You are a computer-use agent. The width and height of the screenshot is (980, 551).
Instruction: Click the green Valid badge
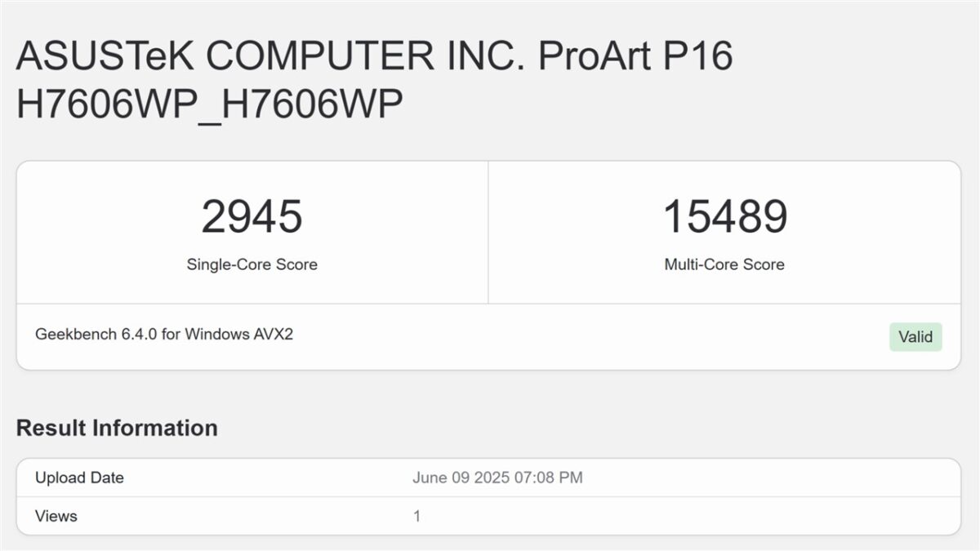[915, 337]
